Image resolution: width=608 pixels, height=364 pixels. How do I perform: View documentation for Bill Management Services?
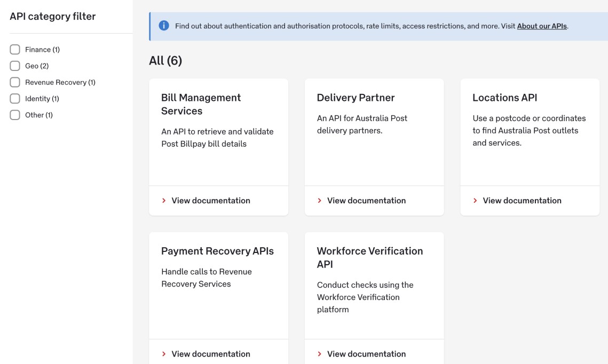click(x=211, y=200)
